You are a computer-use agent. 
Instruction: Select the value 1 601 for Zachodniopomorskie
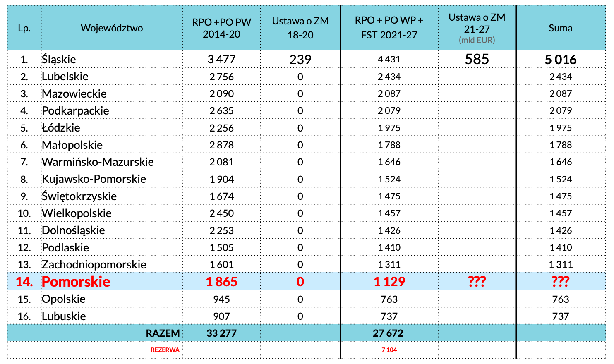(x=221, y=265)
